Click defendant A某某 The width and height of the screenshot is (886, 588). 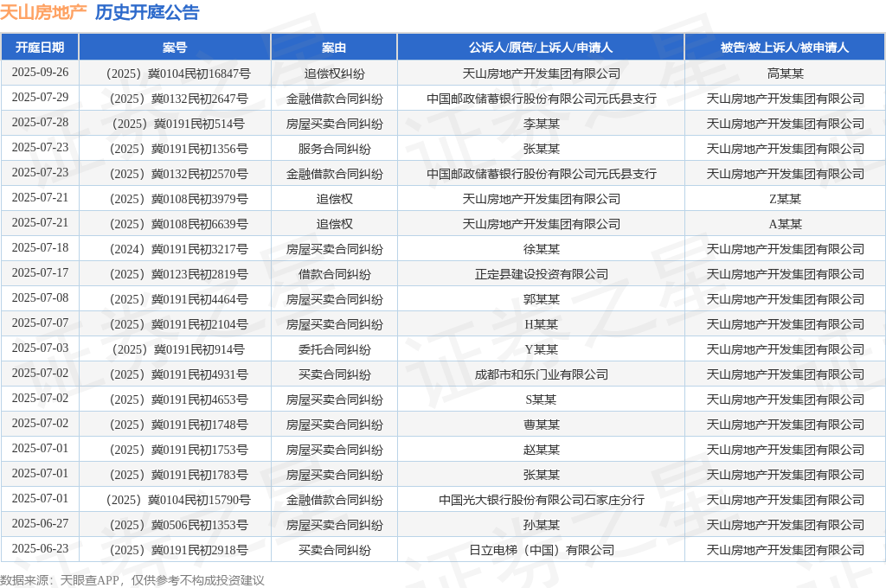click(786, 224)
